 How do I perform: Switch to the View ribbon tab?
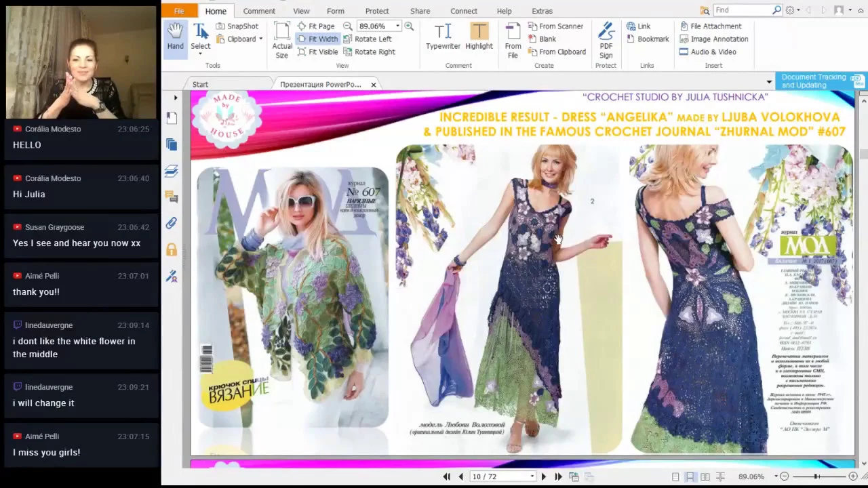point(301,11)
